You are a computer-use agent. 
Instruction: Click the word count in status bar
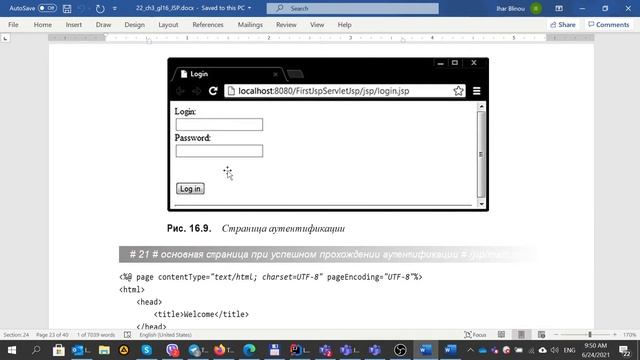click(96, 335)
